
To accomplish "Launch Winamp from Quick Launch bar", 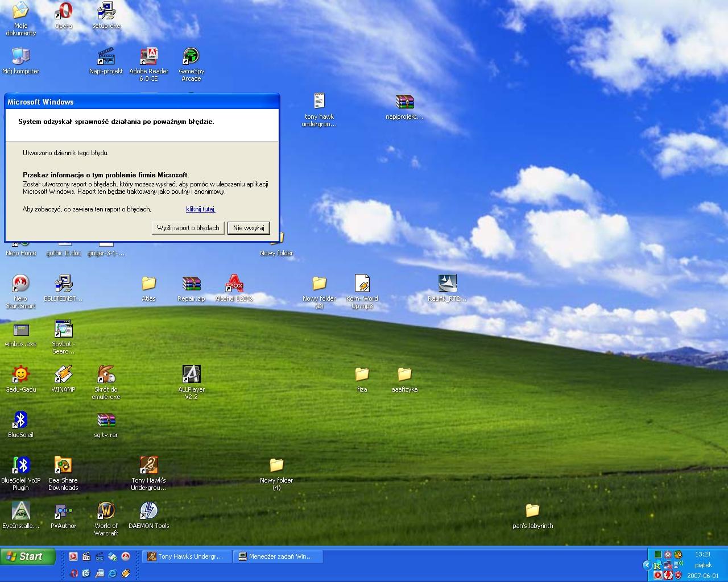I will click(126, 573).
